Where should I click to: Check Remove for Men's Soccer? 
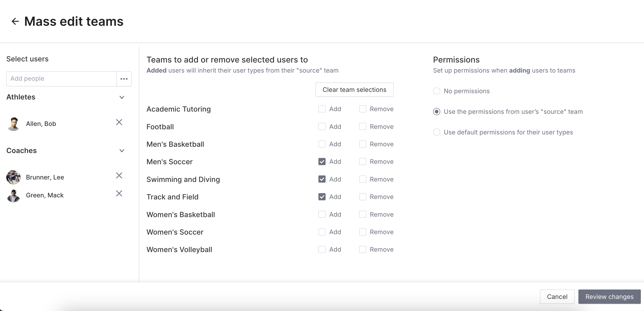[363, 162]
